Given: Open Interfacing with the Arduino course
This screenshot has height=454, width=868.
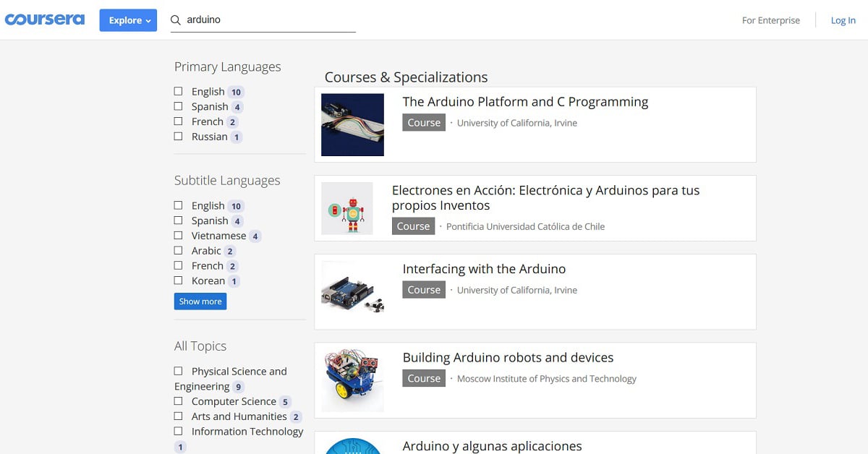Looking at the screenshot, I should point(484,269).
